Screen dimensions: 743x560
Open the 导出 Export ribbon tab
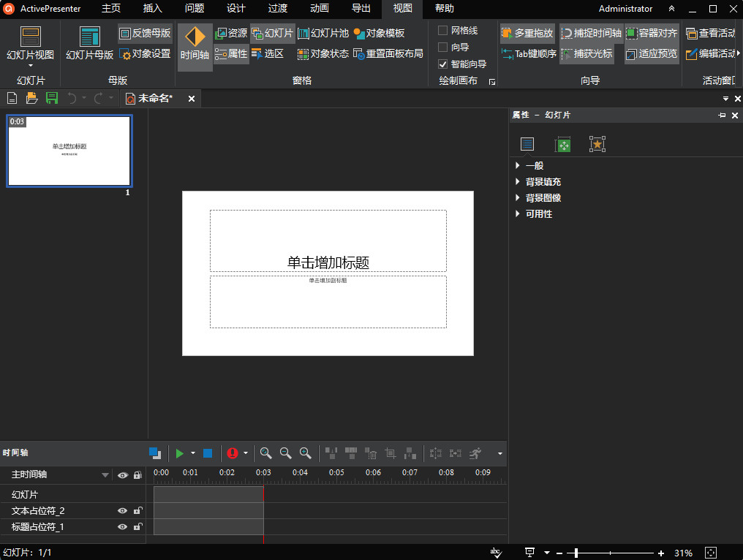361,9
